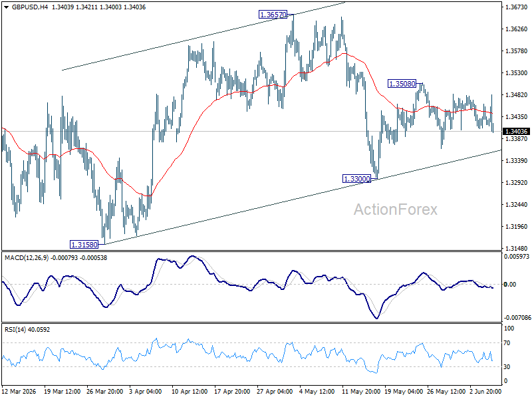The image size is (532, 399).
Task: Click the 1.34820 price axis value
Action: point(517,95)
